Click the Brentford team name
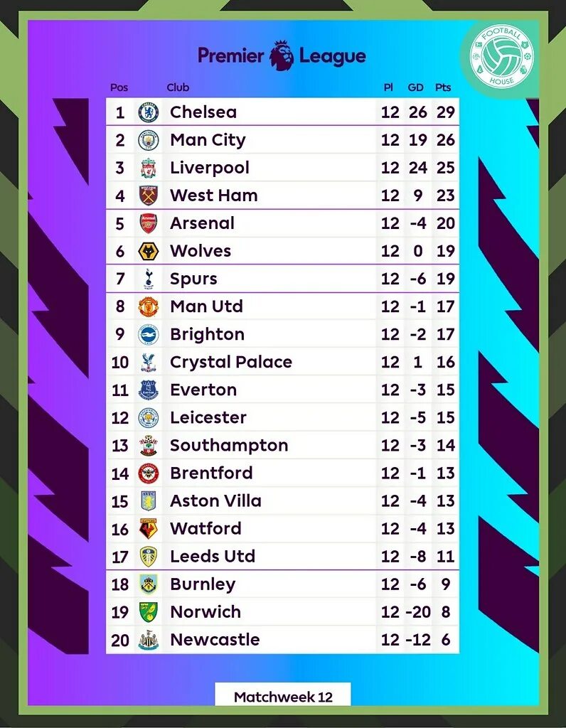The image size is (566, 728). point(211,473)
